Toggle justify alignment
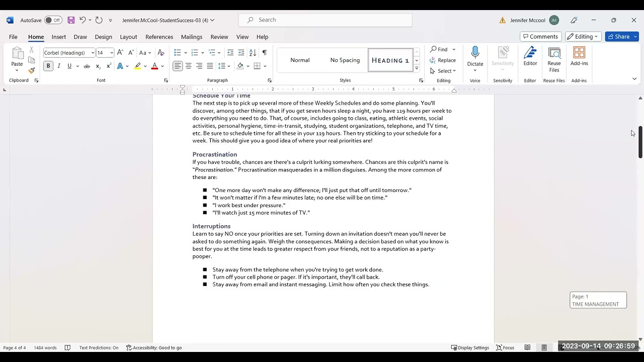Image resolution: width=644 pixels, height=362 pixels. (x=210, y=66)
